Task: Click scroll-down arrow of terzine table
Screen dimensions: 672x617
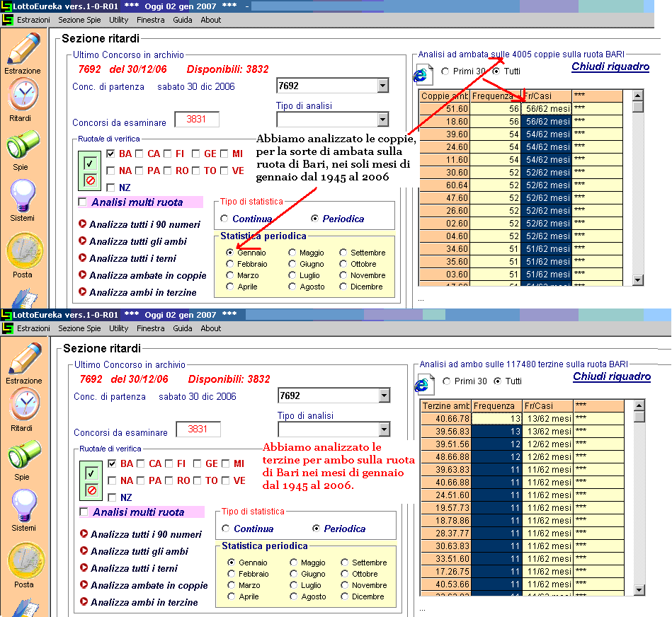Action: [x=639, y=590]
